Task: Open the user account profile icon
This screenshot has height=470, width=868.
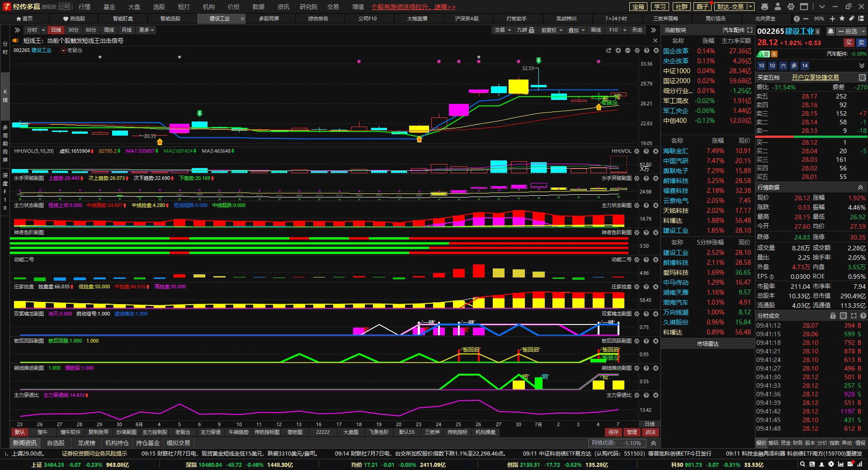Action: click(x=778, y=7)
